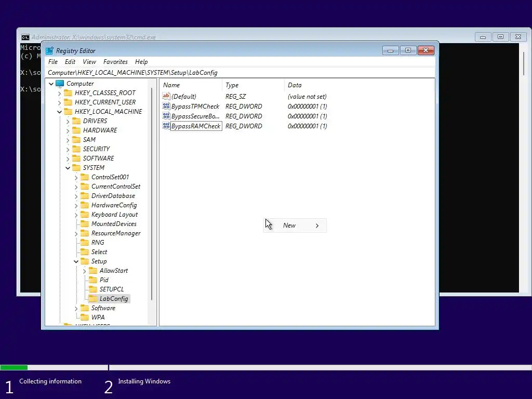This screenshot has height=399, width=532.
Task: Click the BypassSecureBoot DWORD icon
Action: point(166,116)
